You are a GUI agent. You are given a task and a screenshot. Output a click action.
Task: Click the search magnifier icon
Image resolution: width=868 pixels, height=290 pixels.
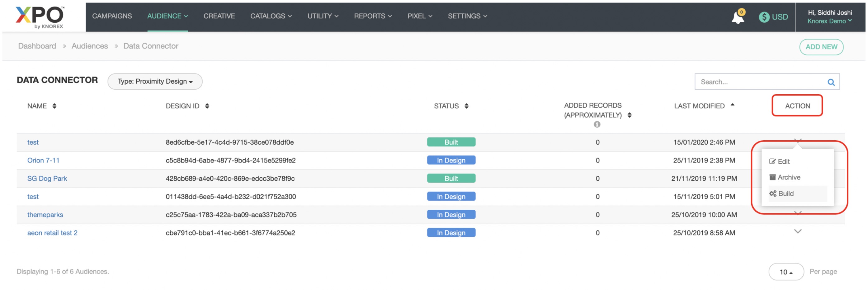(831, 82)
